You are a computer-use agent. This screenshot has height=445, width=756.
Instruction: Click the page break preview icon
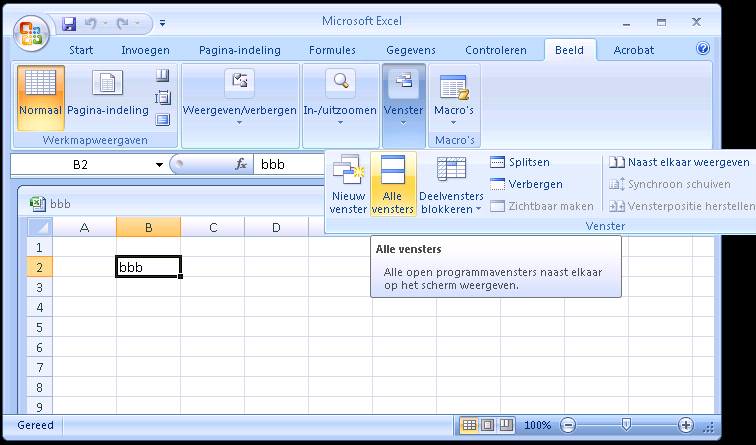coord(162,75)
